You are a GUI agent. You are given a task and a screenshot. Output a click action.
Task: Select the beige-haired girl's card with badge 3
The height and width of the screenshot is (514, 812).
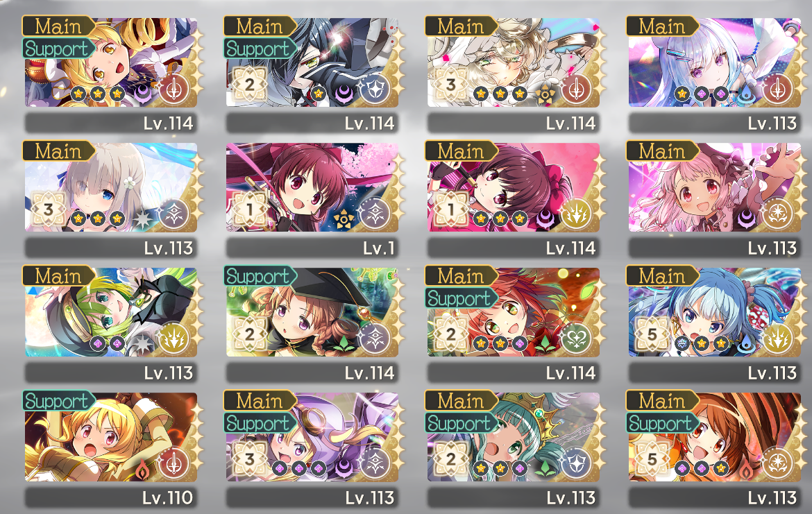pos(513,62)
